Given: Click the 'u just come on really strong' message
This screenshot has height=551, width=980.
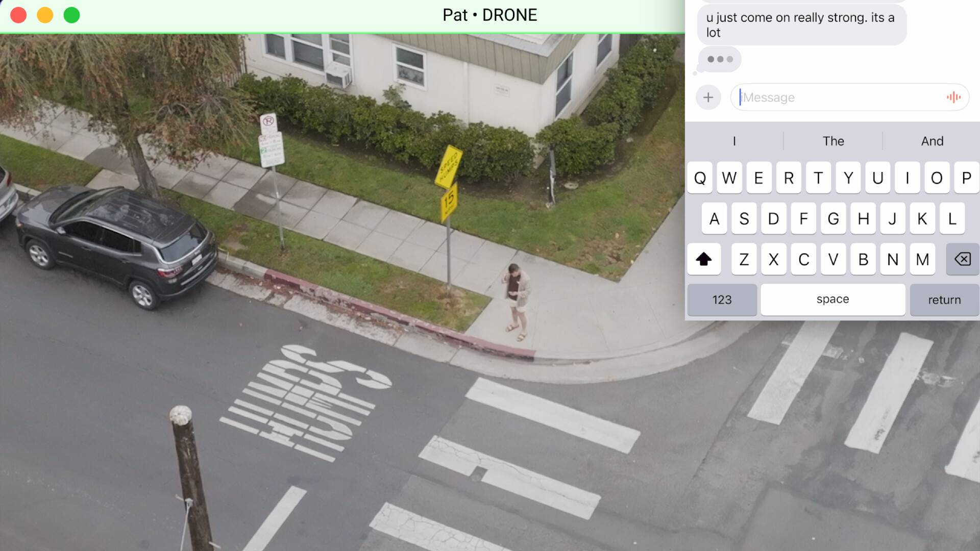Looking at the screenshot, I should click(x=800, y=24).
